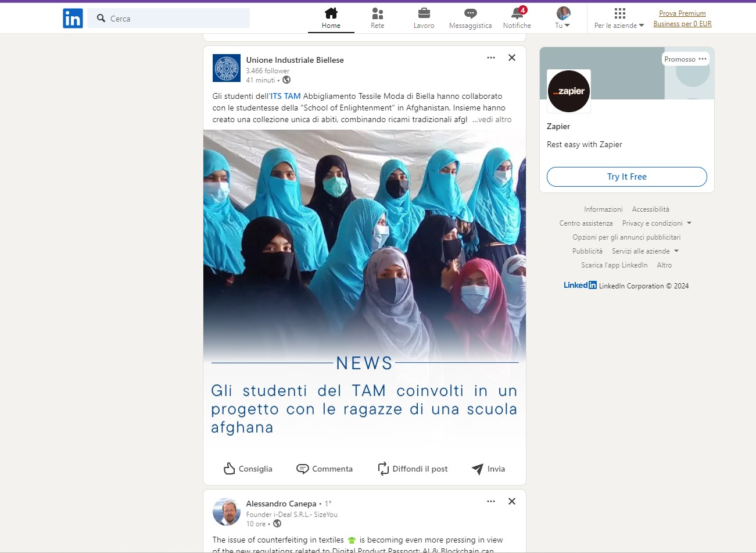Click the Try It Free button
The width and height of the screenshot is (756, 553).
(x=626, y=177)
